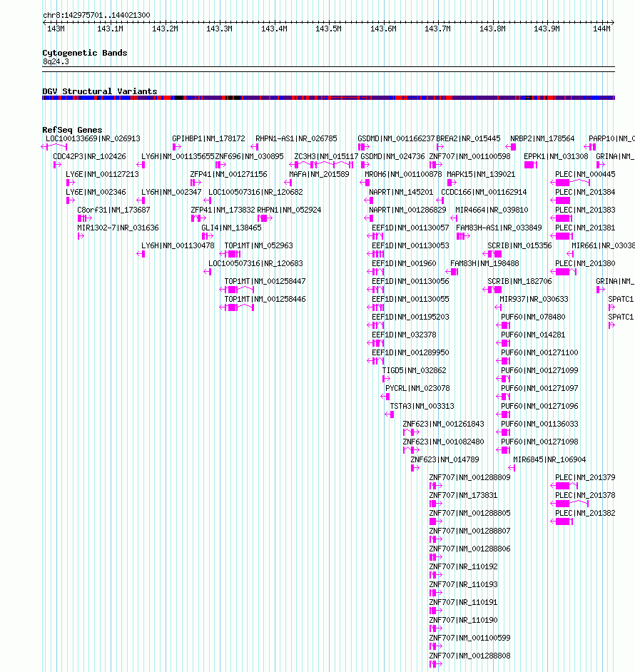This screenshot has width=635, height=672.
Task: Select GLI4|NM_138465 gene label
Action: [x=232, y=228]
